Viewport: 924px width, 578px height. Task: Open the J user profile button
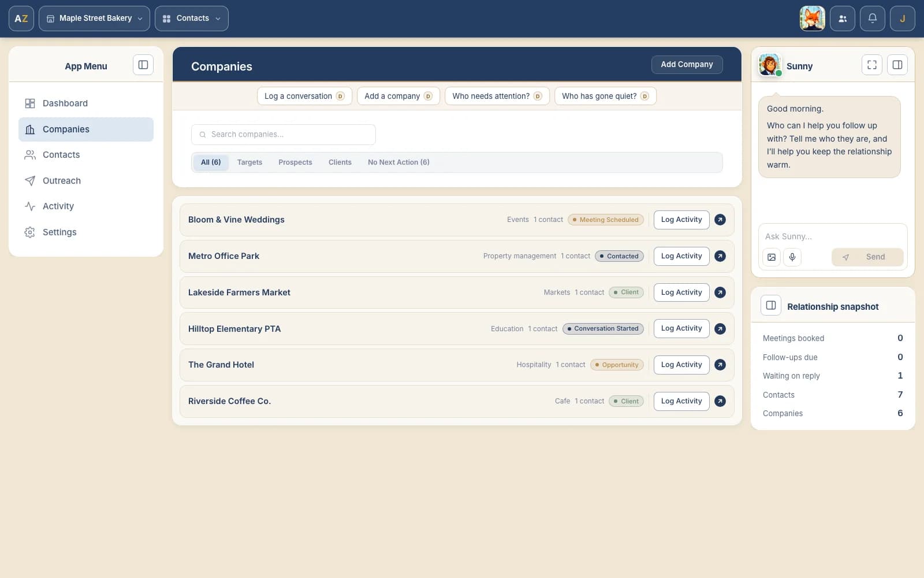point(903,18)
